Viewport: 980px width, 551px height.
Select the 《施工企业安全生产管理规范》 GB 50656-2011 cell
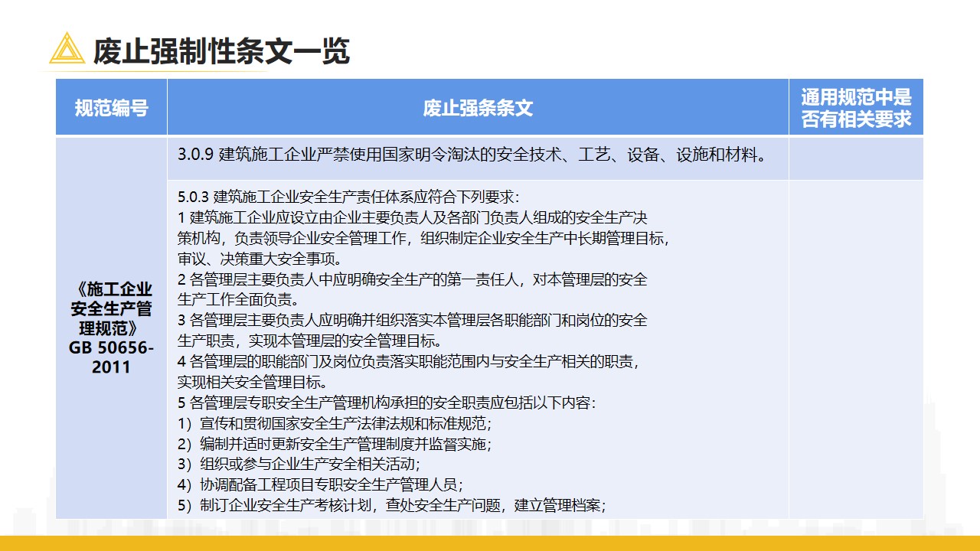[x=111, y=328]
